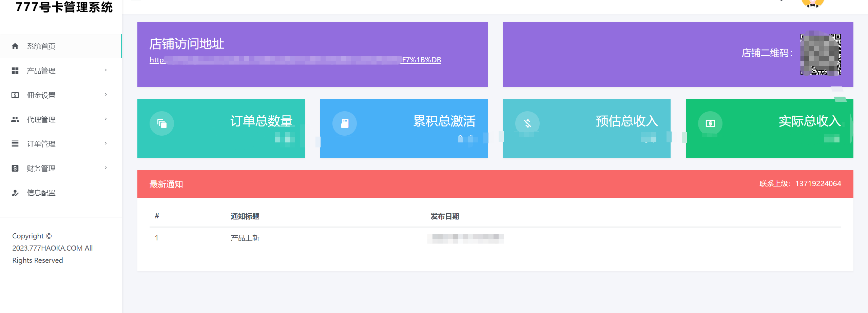
Task: Click the cash icon on 实际总收入 card
Action: (x=710, y=123)
